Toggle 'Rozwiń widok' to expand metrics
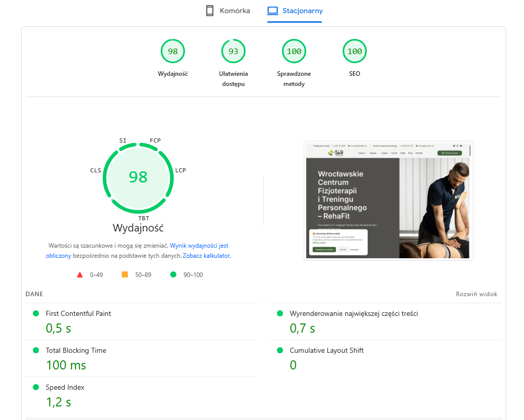Image resolution: width=524 pixels, height=420 pixels. coord(477,294)
